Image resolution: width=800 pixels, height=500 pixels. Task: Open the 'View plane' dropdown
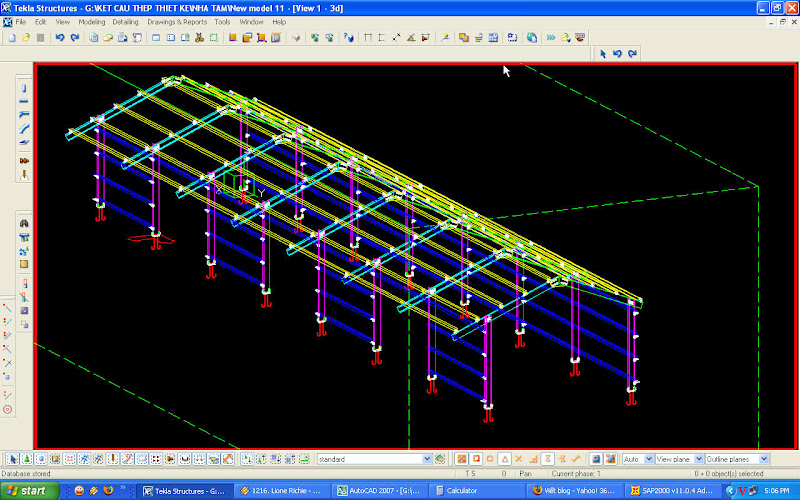point(696,459)
